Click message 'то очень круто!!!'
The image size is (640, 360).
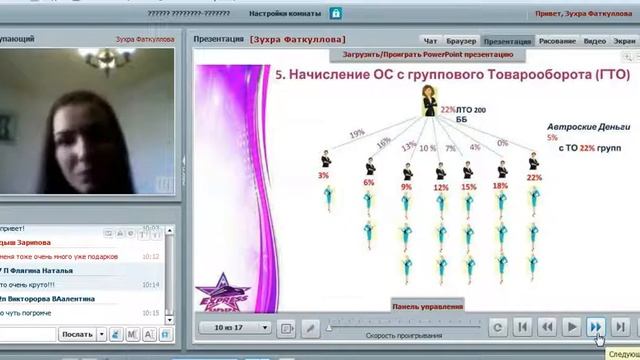(x=27, y=285)
